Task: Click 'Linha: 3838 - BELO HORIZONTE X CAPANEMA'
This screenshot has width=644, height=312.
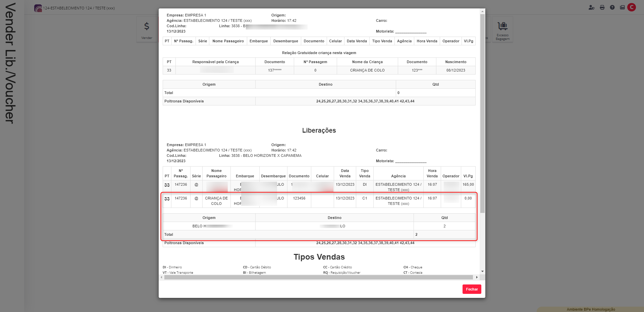Action: [x=260, y=155]
